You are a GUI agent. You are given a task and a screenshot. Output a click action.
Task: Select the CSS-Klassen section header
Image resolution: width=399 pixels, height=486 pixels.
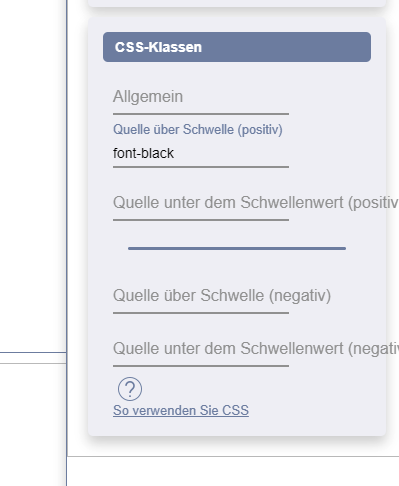237,47
